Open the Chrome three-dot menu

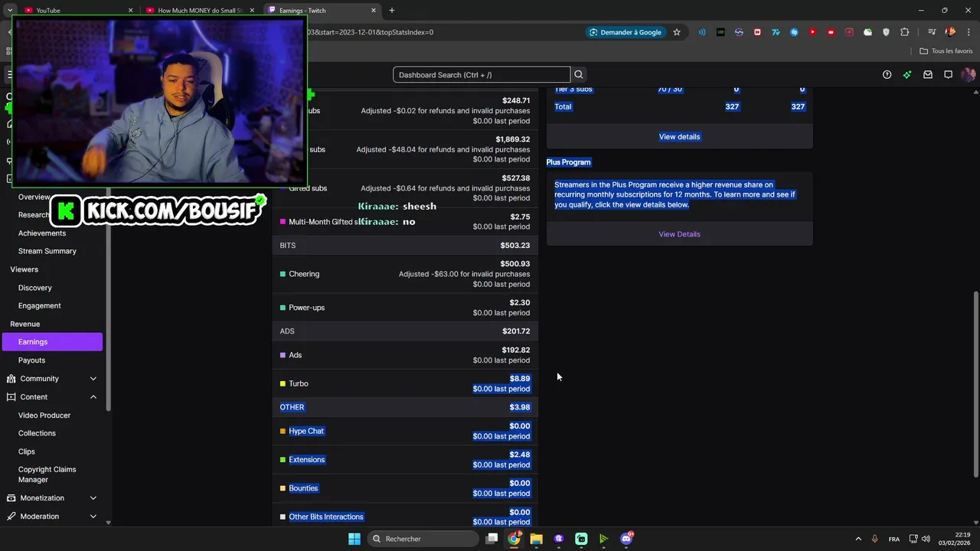point(969,32)
